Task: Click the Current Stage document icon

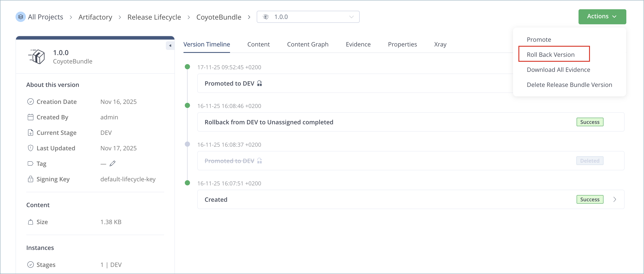Action: point(31,132)
